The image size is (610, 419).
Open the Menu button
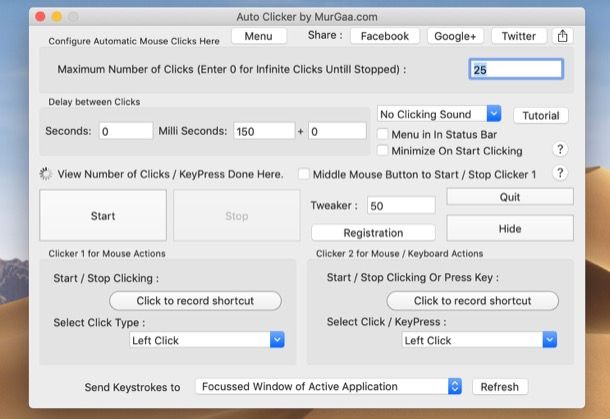pos(259,36)
